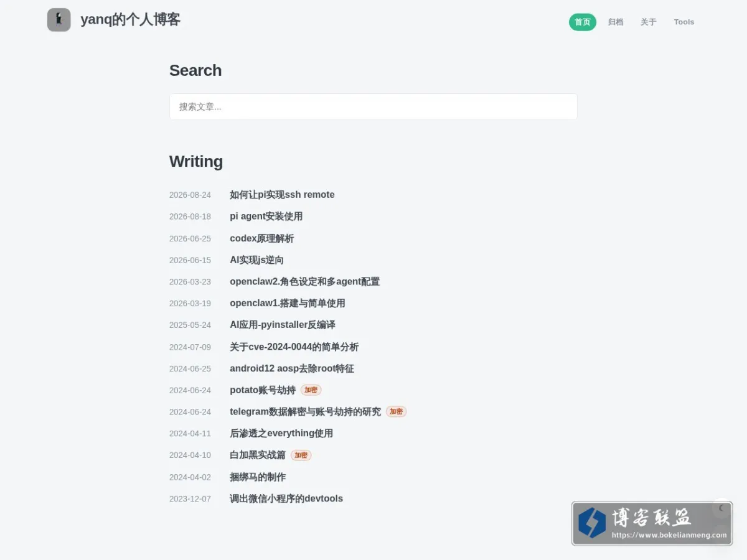Viewport: 747px width, 560px height.
Task: Click the 2026-06-15 date text
Action: (x=190, y=260)
